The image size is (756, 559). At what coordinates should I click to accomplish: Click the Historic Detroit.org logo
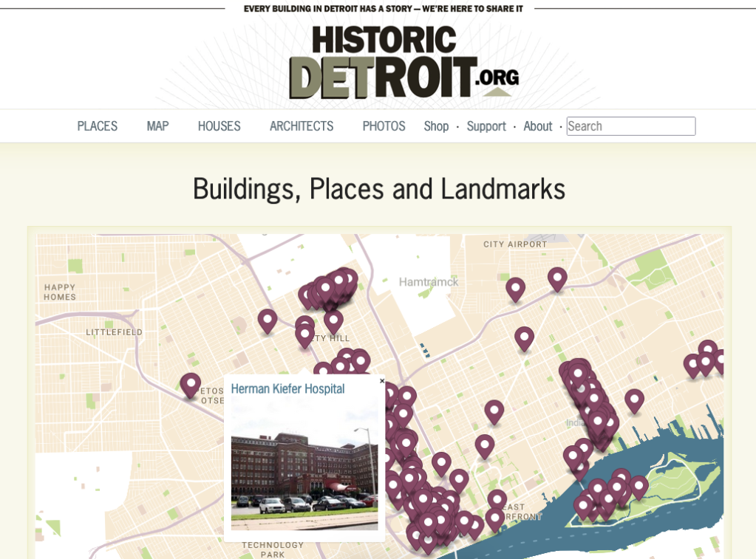click(403, 63)
